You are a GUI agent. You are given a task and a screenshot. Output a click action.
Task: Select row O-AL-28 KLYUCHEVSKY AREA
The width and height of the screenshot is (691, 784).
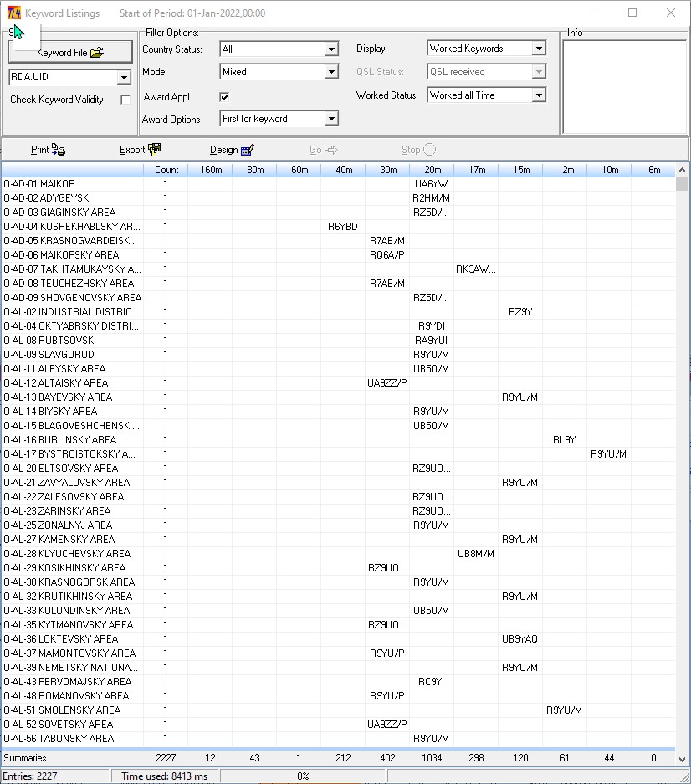coord(338,554)
